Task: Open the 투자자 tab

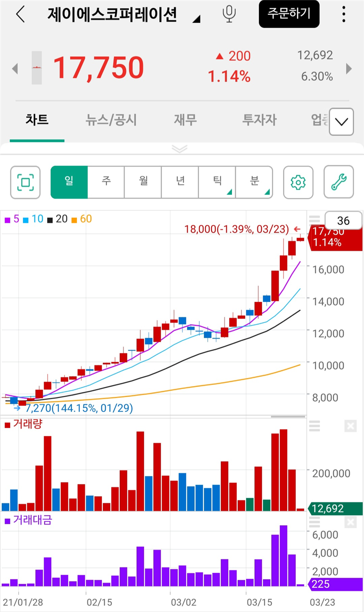Action: [x=259, y=120]
